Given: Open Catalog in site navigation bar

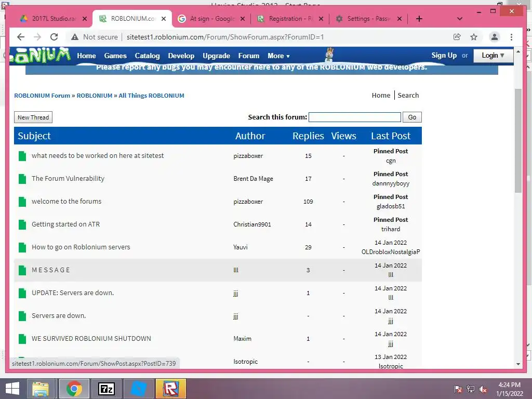Looking at the screenshot, I should 147,56.
